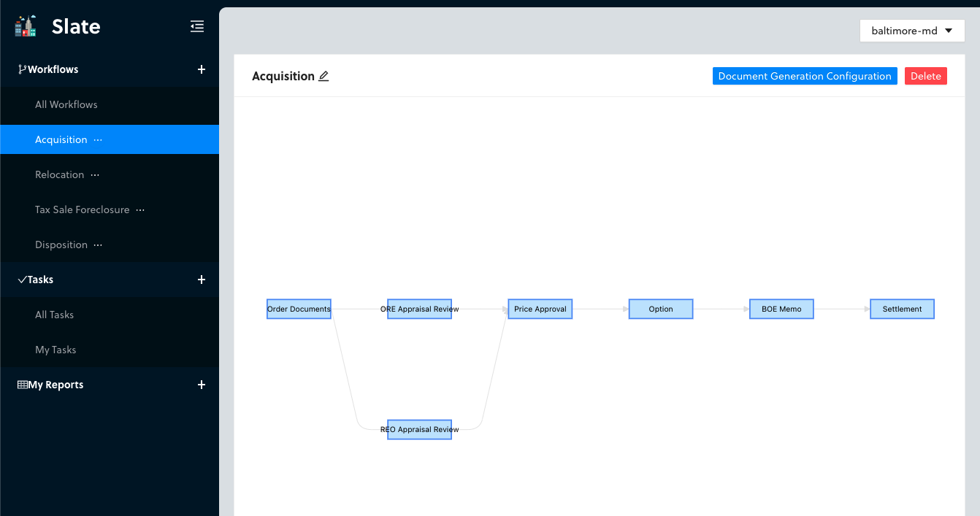Add a new task with plus icon
The width and height of the screenshot is (980, 516).
coord(202,280)
